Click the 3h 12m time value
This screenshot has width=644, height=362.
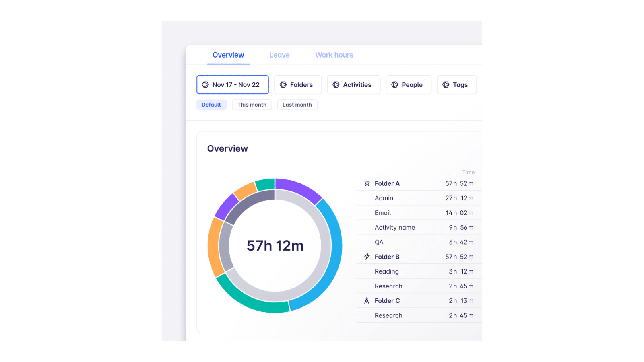tap(461, 271)
